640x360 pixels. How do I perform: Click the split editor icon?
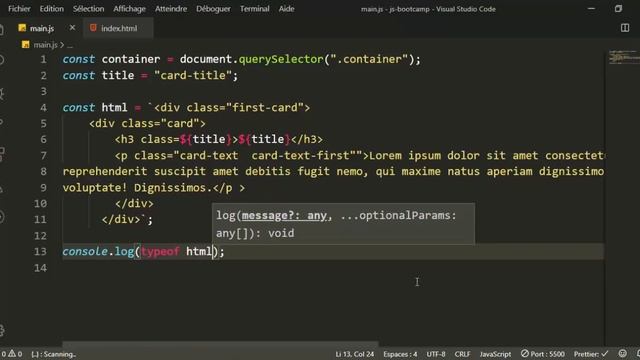click(x=625, y=28)
